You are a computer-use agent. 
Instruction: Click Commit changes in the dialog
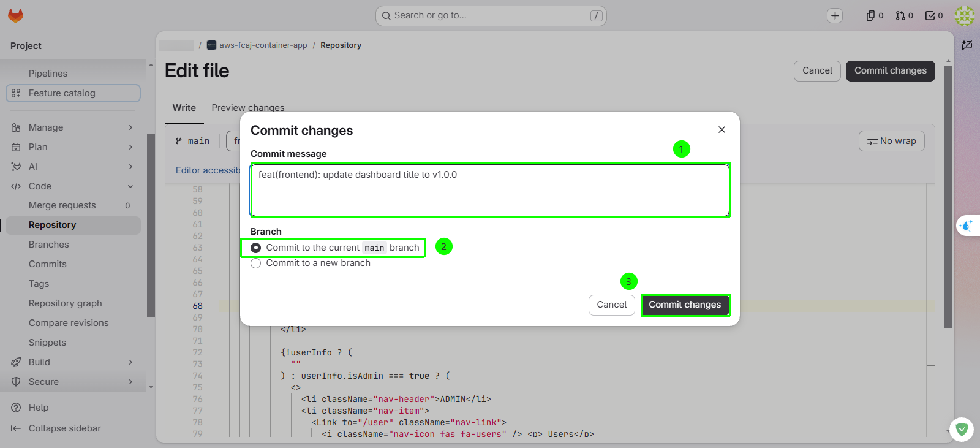[685, 305]
